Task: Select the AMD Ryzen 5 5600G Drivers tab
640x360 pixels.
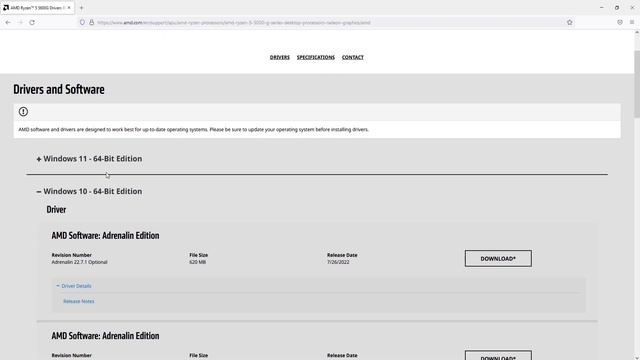Action: tap(37, 8)
